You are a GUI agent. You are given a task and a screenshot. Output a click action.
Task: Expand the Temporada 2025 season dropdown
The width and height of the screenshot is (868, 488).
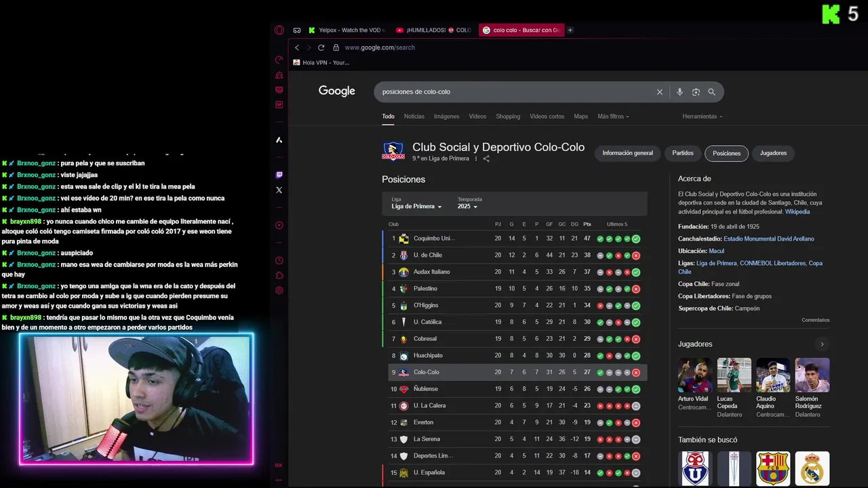467,206
